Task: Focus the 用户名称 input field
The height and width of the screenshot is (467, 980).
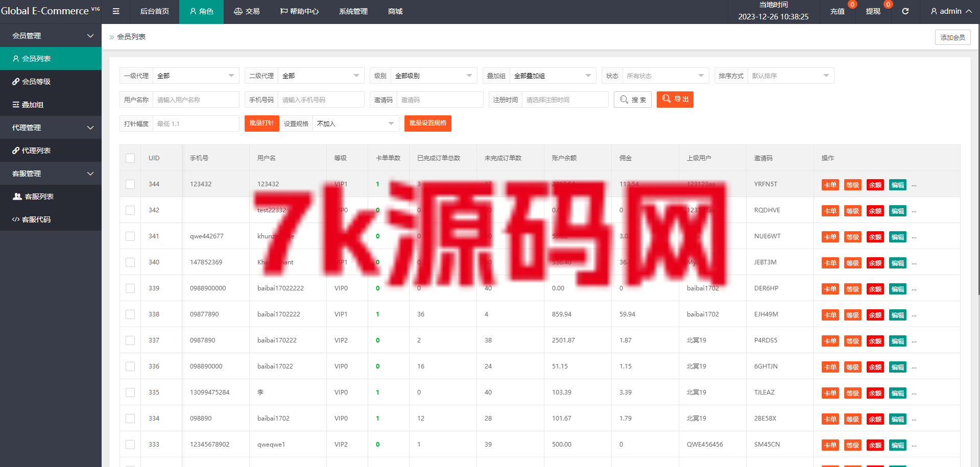Action: tap(196, 100)
